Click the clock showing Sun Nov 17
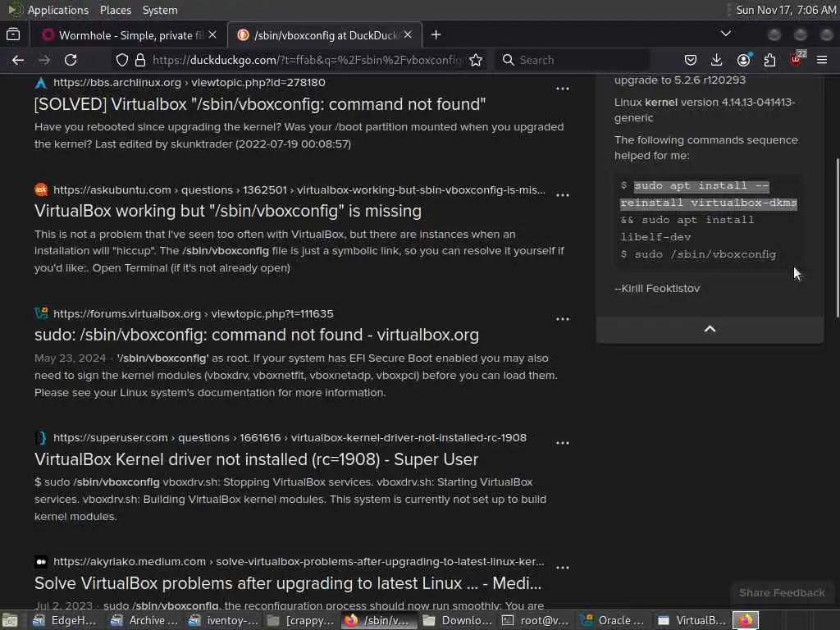 pyautogui.click(x=785, y=10)
